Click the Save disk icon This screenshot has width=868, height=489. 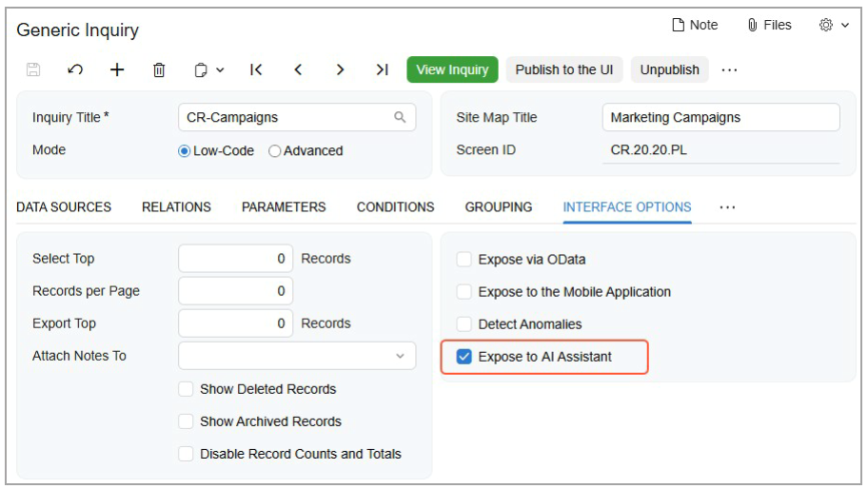[33, 69]
